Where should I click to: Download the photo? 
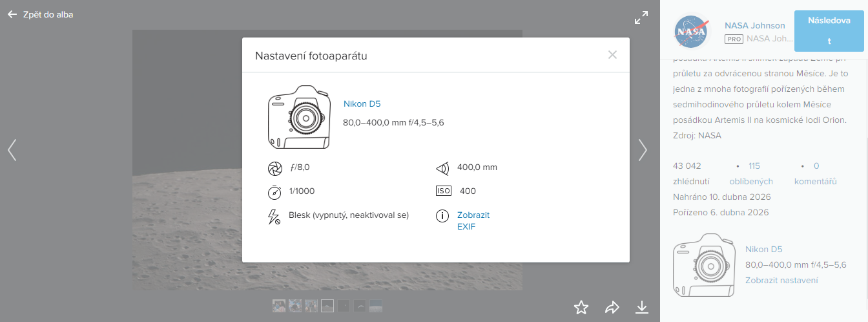(641, 307)
